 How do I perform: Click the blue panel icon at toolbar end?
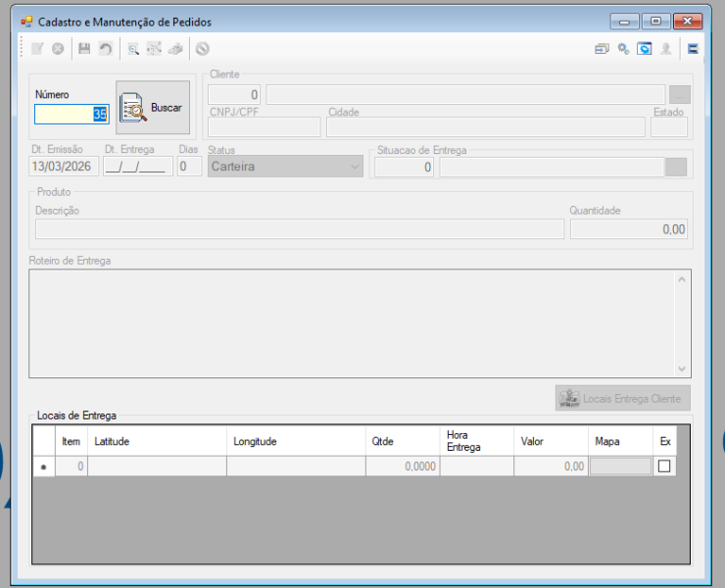click(693, 49)
